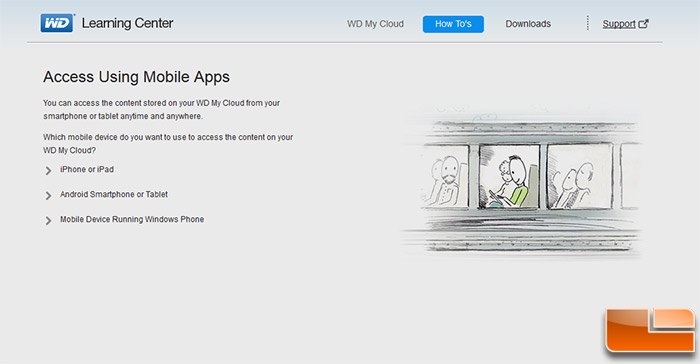Screen dimensions: 700x364
Task: Choose Android Smartphone or Tablet option
Action: pos(114,194)
